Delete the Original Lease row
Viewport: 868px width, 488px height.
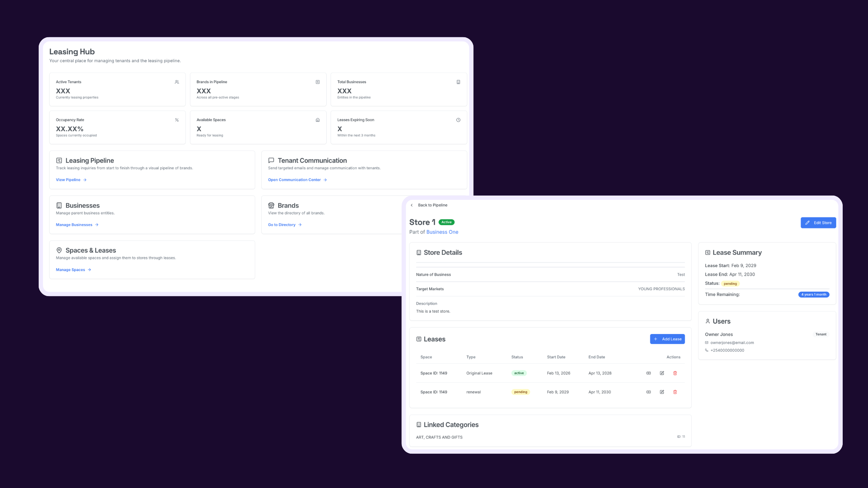coord(675,373)
